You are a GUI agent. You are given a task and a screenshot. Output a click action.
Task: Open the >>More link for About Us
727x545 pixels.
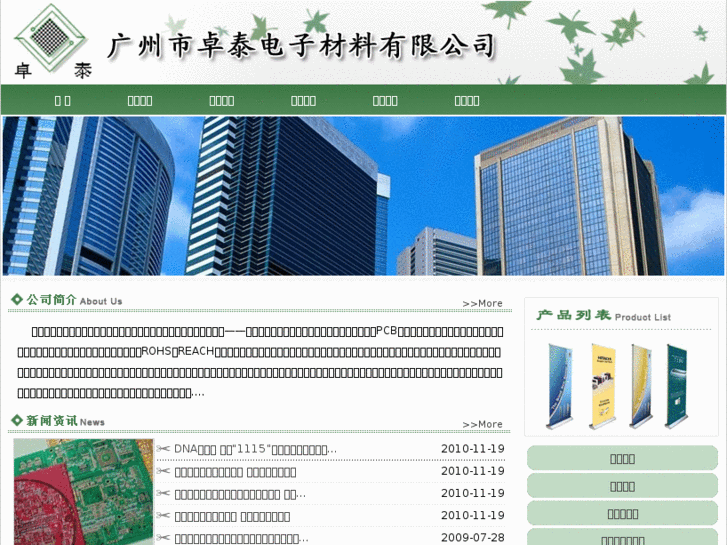coord(482,303)
